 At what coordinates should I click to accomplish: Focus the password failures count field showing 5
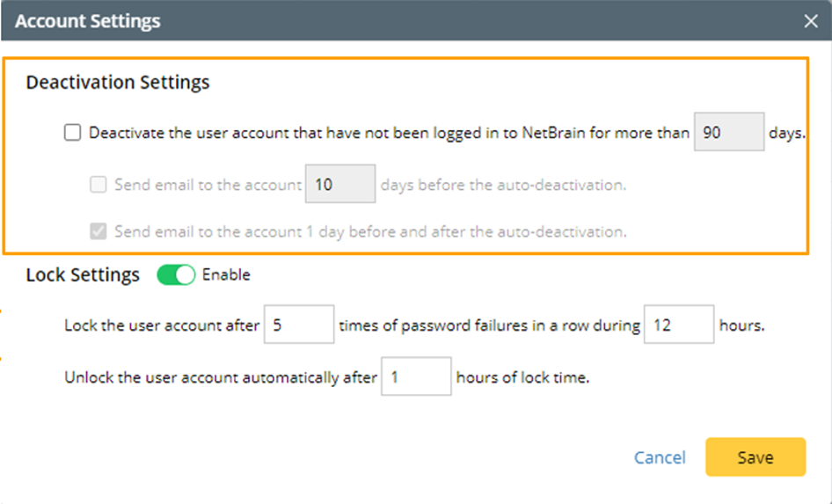pyautogui.click(x=298, y=325)
